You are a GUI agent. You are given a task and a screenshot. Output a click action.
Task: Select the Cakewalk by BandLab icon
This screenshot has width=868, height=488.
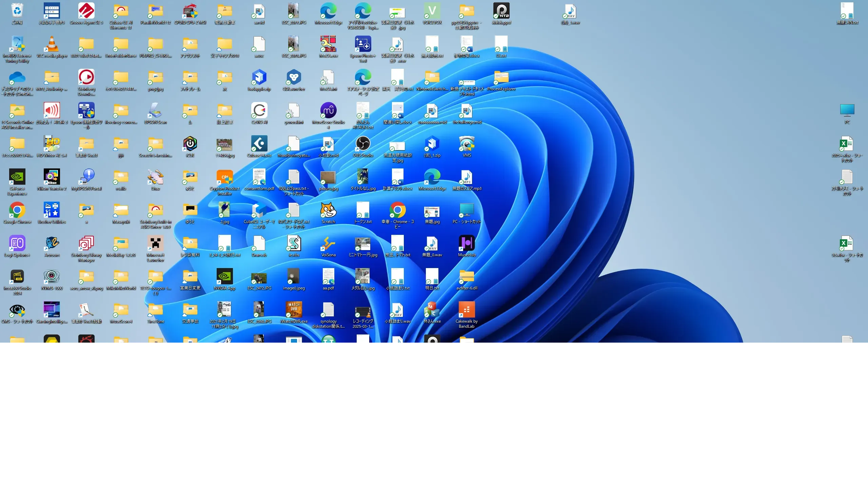pos(467,310)
